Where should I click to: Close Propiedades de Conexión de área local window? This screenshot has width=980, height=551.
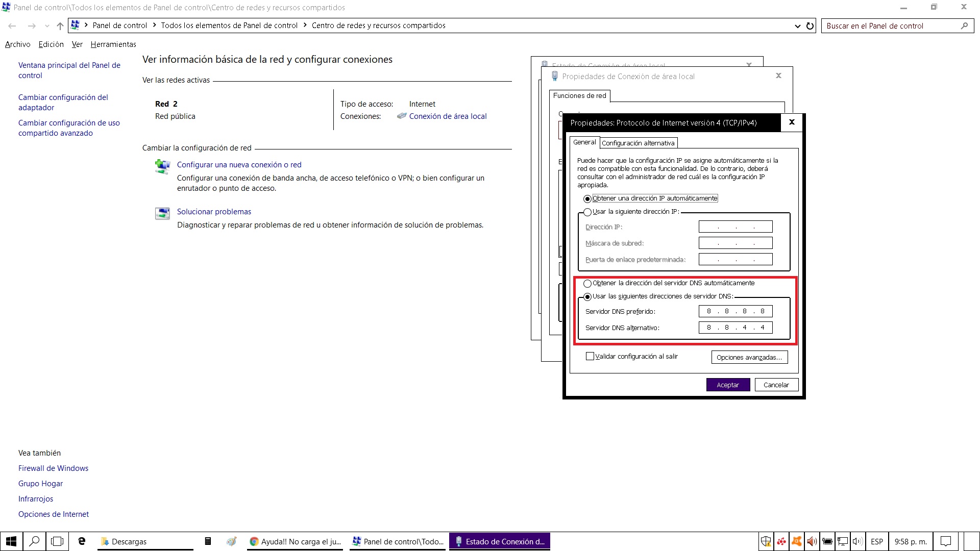(778, 76)
